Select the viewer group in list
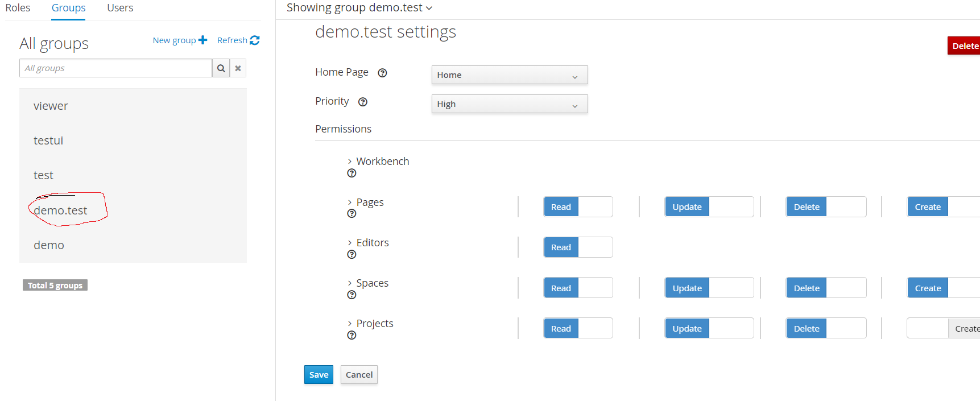Viewport: 980px width, 401px height. click(51, 106)
